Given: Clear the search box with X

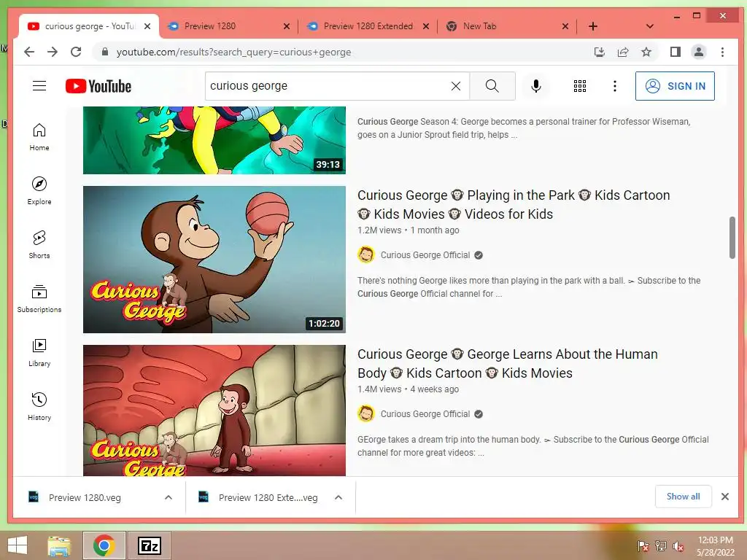Looking at the screenshot, I should (x=456, y=86).
